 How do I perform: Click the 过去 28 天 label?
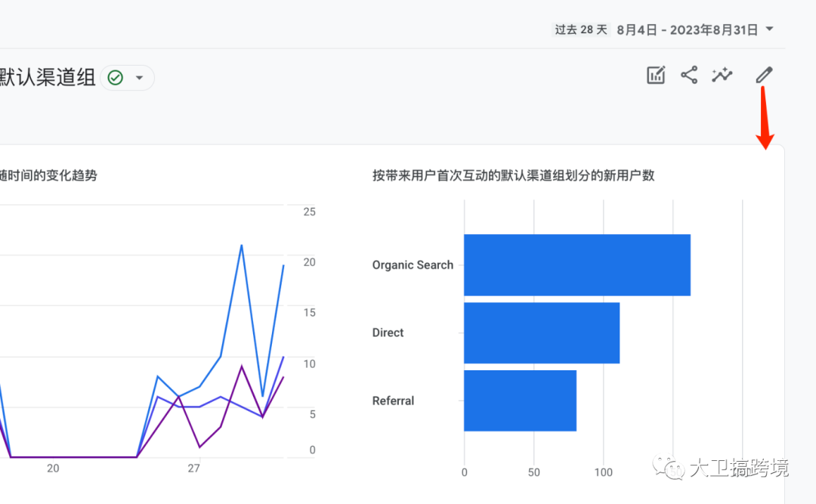tap(581, 29)
